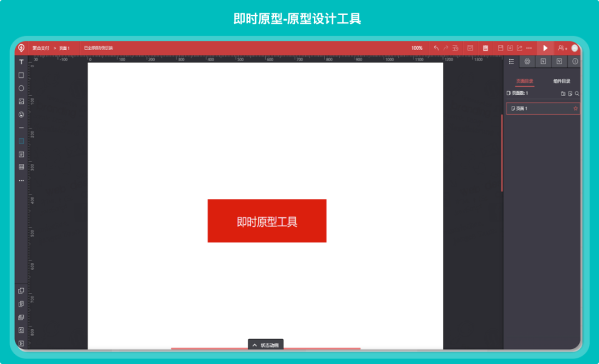Click the framed square icon above the play icon

21,330
